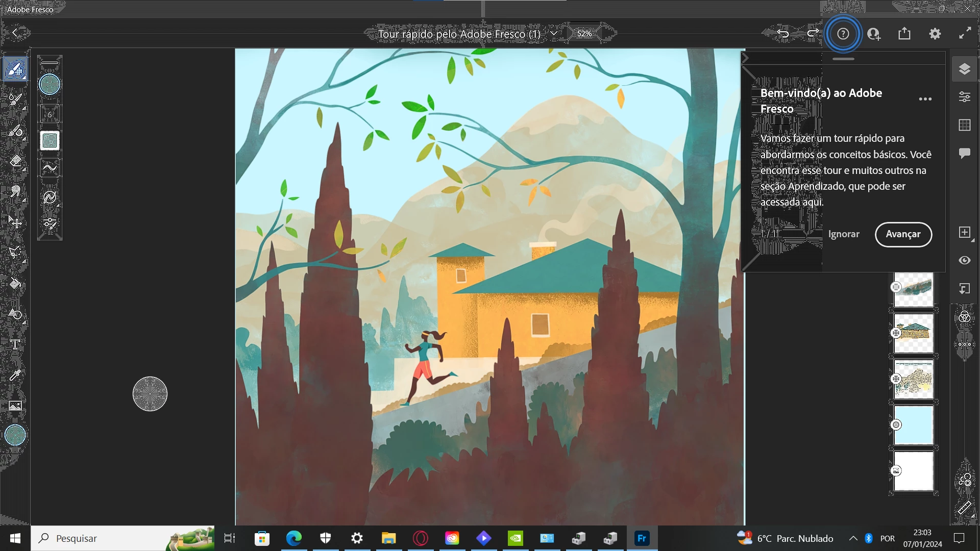Toggle fullscreen mode arrows

click(965, 34)
